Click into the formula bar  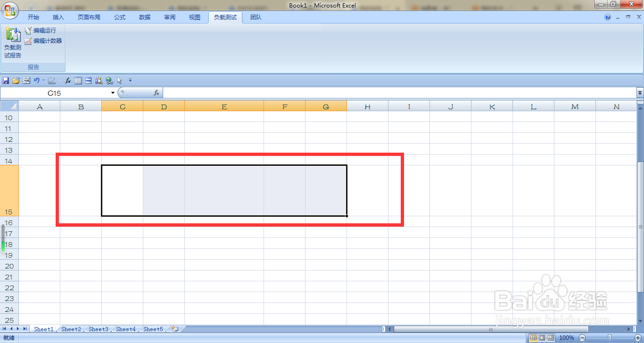tap(399, 93)
